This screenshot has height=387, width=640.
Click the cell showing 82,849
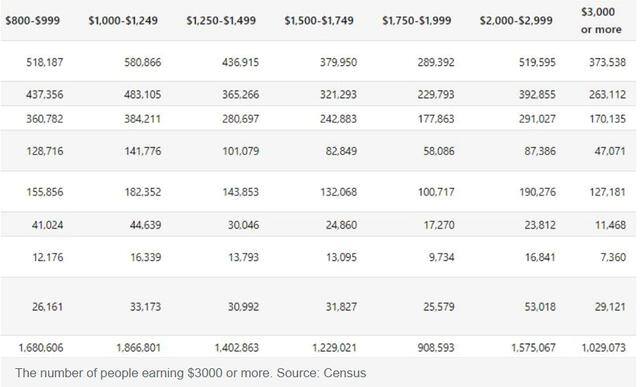[341, 151]
